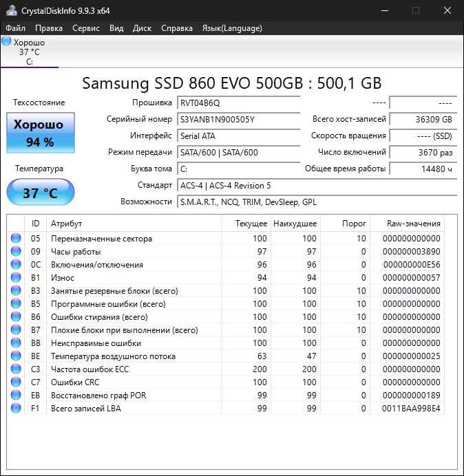Minimize the CrystalDiskInfo window
The width and height of the screenshot is (464, 476).
point(385,10)
